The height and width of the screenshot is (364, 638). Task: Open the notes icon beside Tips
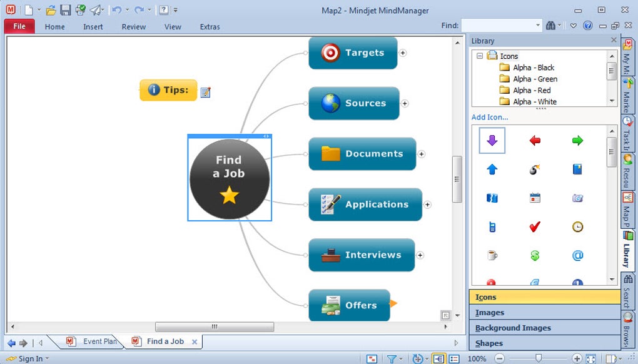pyautogui.click(x=206, y=93)
